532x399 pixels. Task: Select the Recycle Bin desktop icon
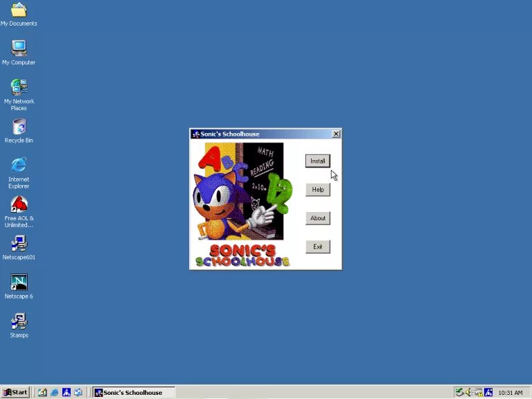pyautogui.click(x=19, y=131)
